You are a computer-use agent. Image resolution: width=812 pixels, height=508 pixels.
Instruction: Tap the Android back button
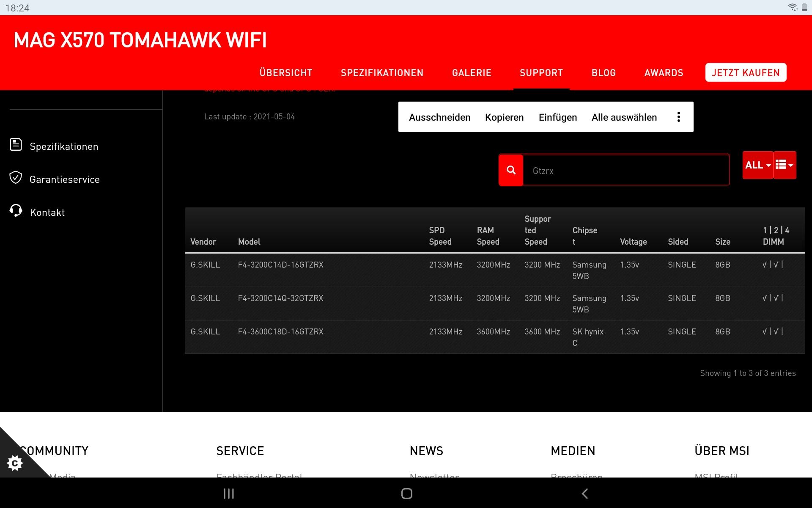[x=585, y=493]
